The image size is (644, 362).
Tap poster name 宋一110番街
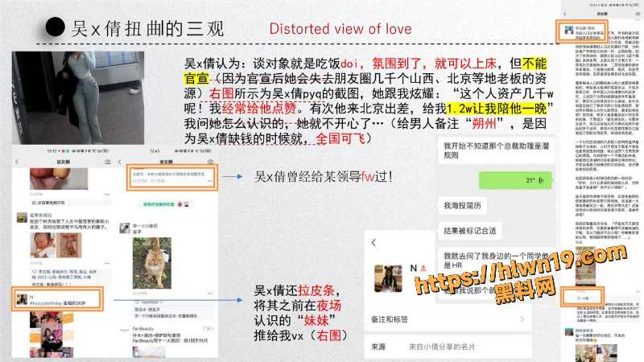coord(145,226)
